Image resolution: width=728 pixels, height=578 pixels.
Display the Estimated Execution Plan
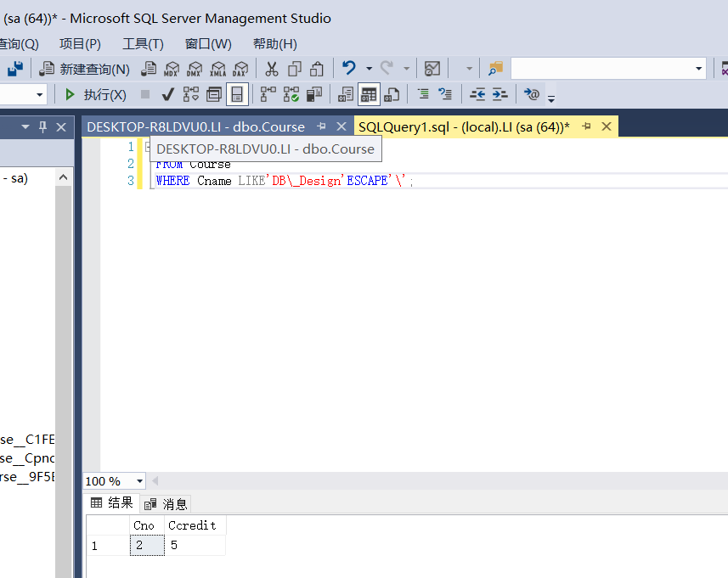[191, 94]
